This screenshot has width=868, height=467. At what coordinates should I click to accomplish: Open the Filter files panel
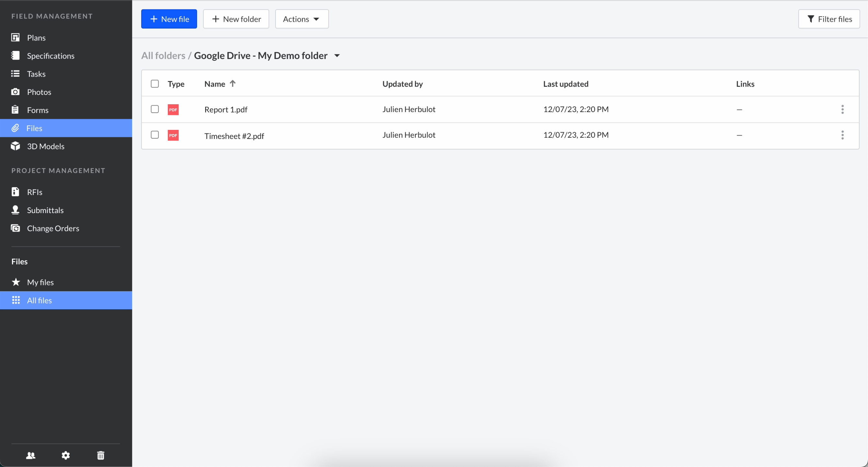(828, 19)
